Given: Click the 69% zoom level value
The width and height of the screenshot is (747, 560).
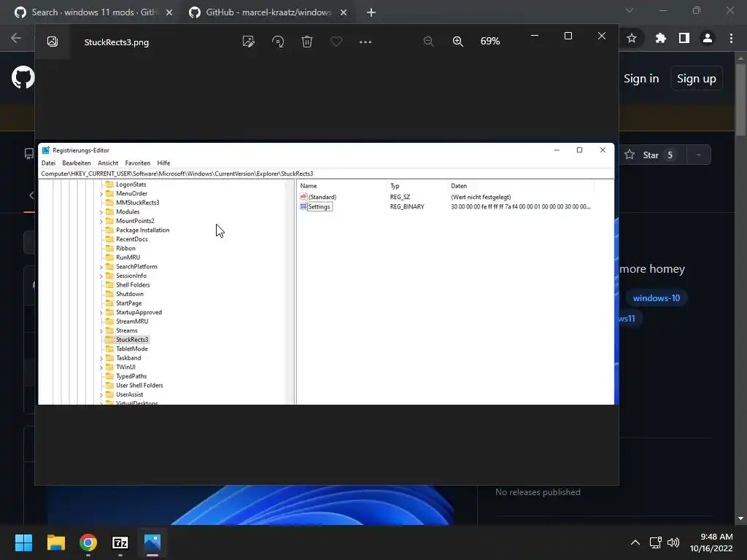Looking at the screenshot, I should coord(490,42).
